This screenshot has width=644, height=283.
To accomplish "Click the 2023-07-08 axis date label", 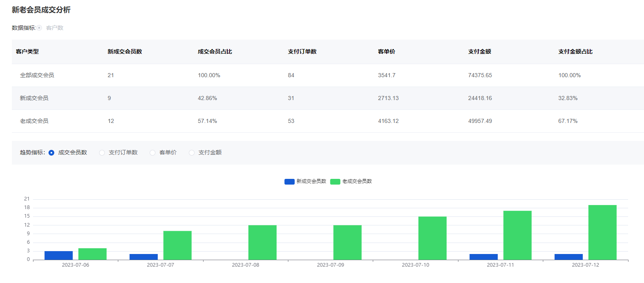I will coord(246,265).
